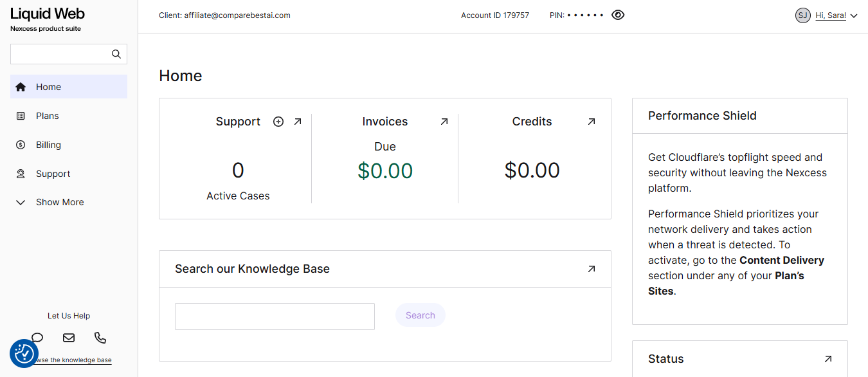Click the Search our Knowledge Base heading
The width and height of the screenshot is (868, 377).
[x=252, y=269]
